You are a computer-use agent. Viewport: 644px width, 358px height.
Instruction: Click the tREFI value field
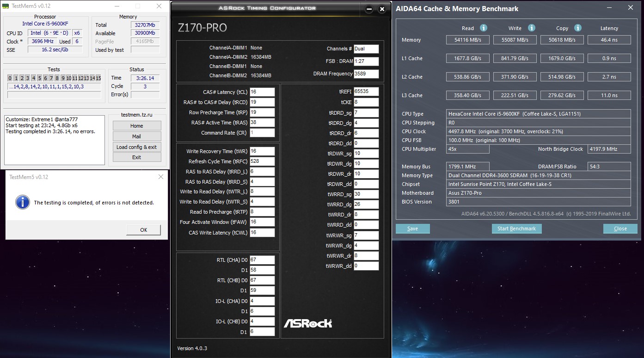click(366, 92)
